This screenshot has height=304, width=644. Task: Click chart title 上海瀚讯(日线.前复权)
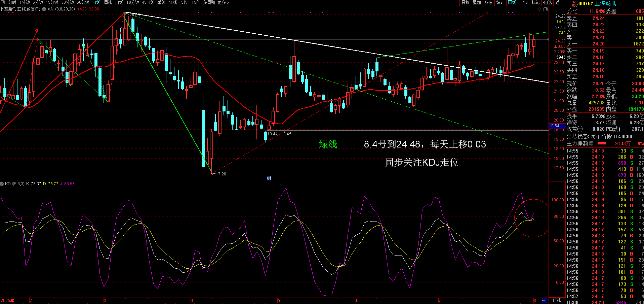[x=20, y=9]
